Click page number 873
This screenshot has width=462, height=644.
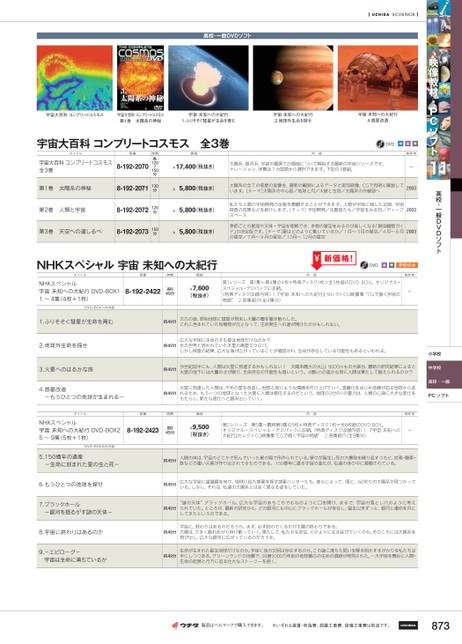point(441,626)
